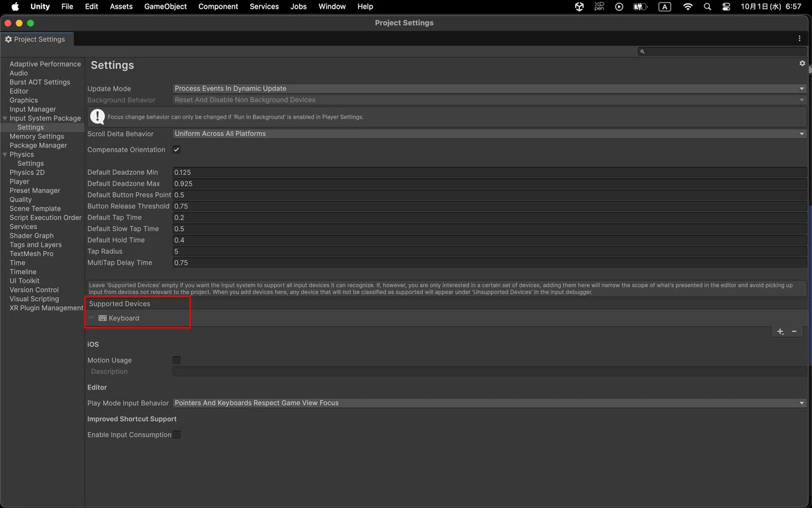The image size is (812, 508).
Task: Open the XP-Pen menu bar icon
Action: click(x=599, y=7)
